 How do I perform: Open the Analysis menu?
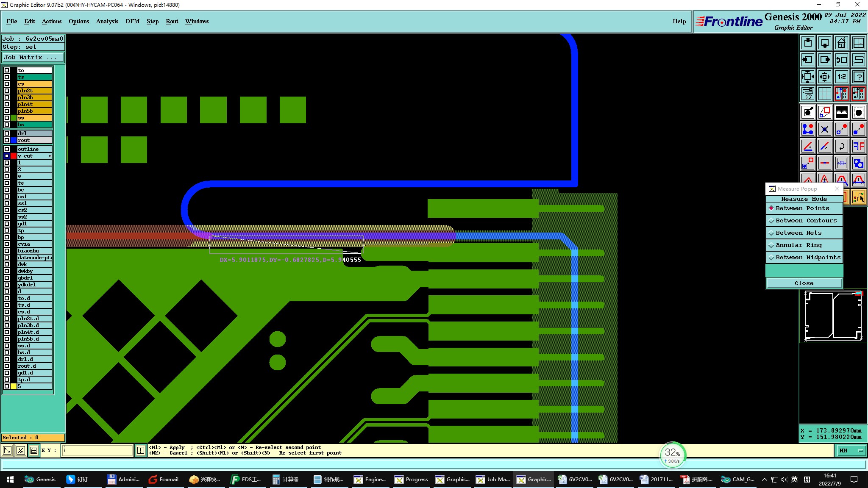(x=107, y=21)
